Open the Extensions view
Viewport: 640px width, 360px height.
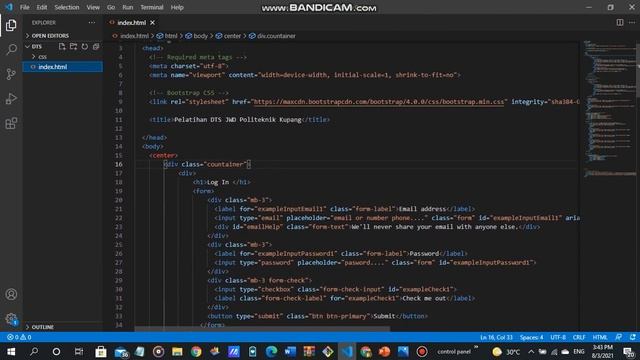coord(11,123)
